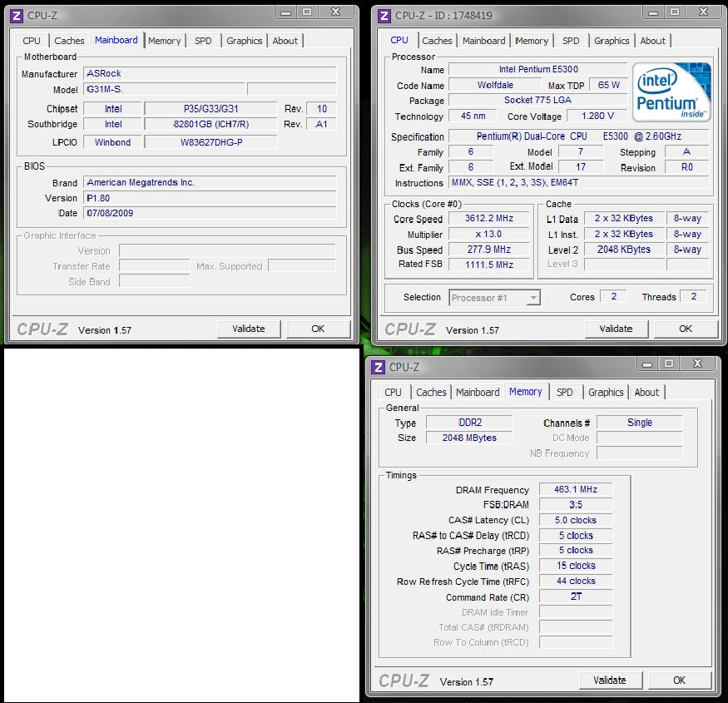Click the P35/G33/G31 chipset field
Screen dimensions: 728x703
210,109
